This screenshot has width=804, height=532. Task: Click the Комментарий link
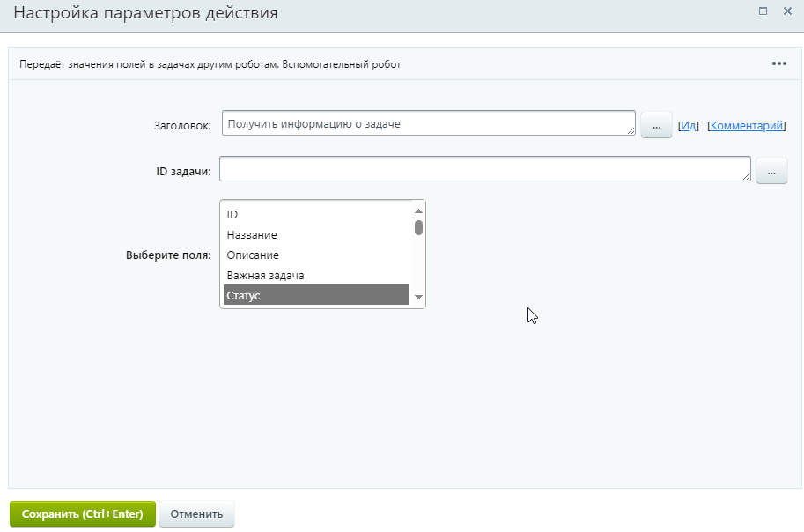click(x=746, y=126)
